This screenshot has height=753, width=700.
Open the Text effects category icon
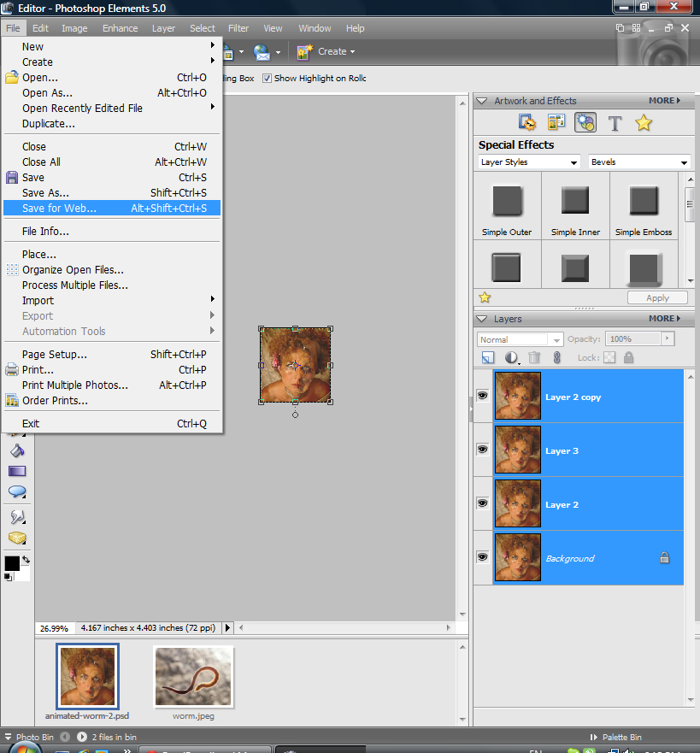click(x=615, y=123)
